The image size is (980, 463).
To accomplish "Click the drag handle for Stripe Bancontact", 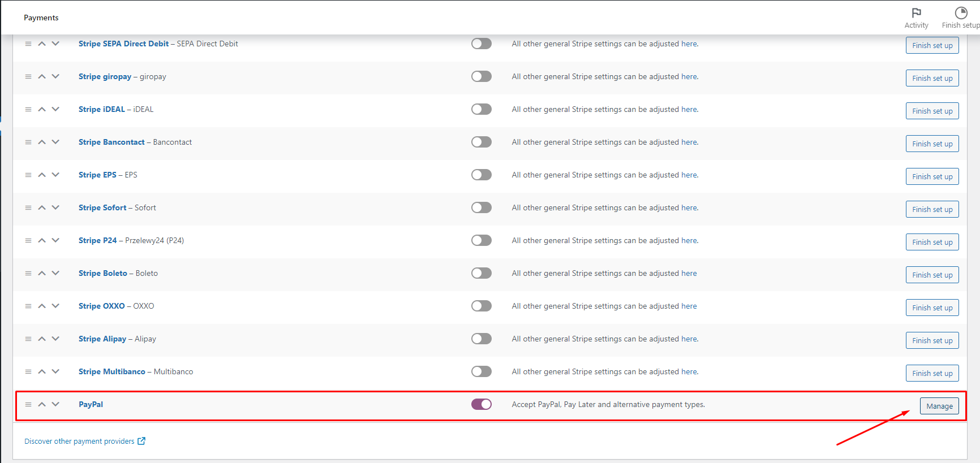I will point(28,142).
